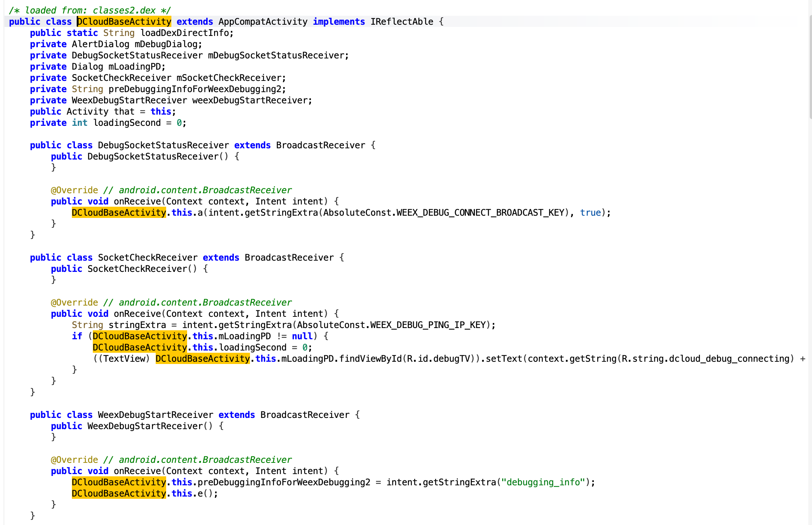Click WEEX_DEBUG_CONNECT_BROADCAST_KEY constant

point(480,213)
